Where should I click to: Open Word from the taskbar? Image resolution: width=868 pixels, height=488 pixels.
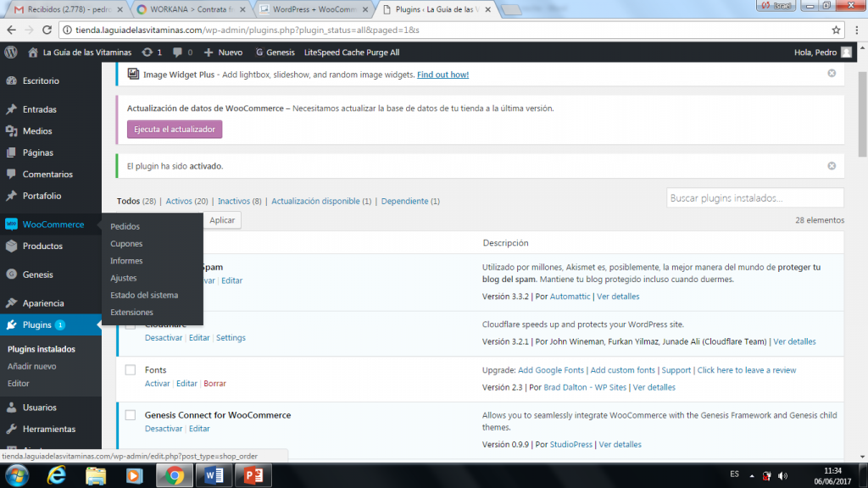click(214, 476)
